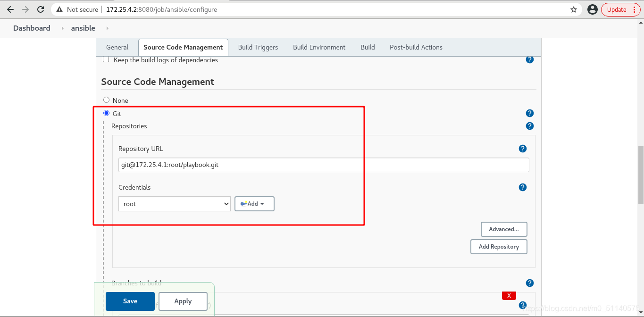This screenshot has height=317, width=644.
Task: Open the Add credentials dropdown
Action: 254,204
